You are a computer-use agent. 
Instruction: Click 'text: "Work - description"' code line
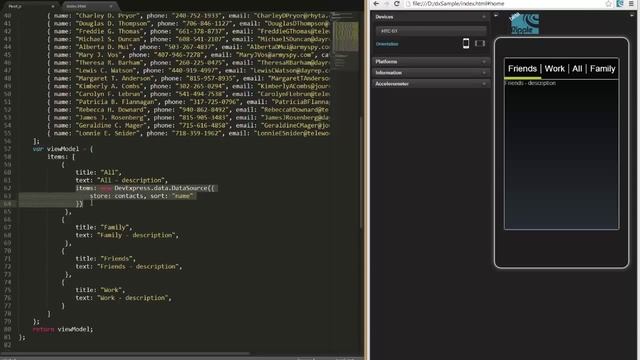[123, 298]
